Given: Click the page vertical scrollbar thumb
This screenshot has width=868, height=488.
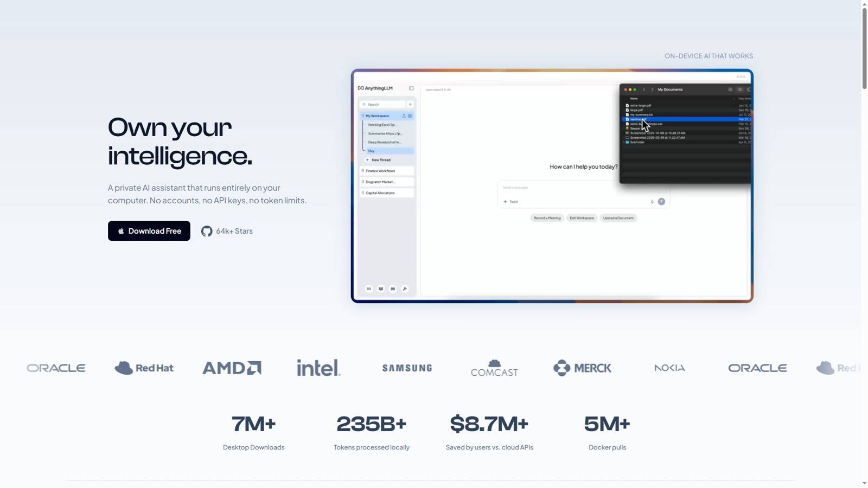Looking at the screenshot, I should 864,48.
